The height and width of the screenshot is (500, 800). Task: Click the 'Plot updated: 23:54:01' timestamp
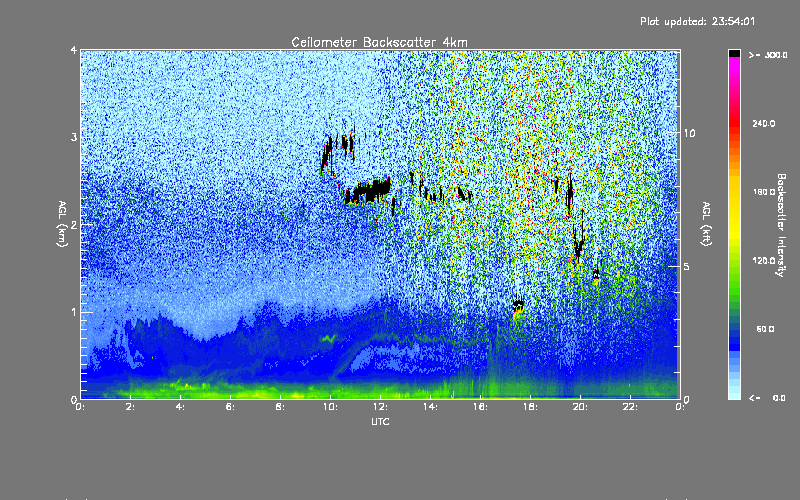697,21
